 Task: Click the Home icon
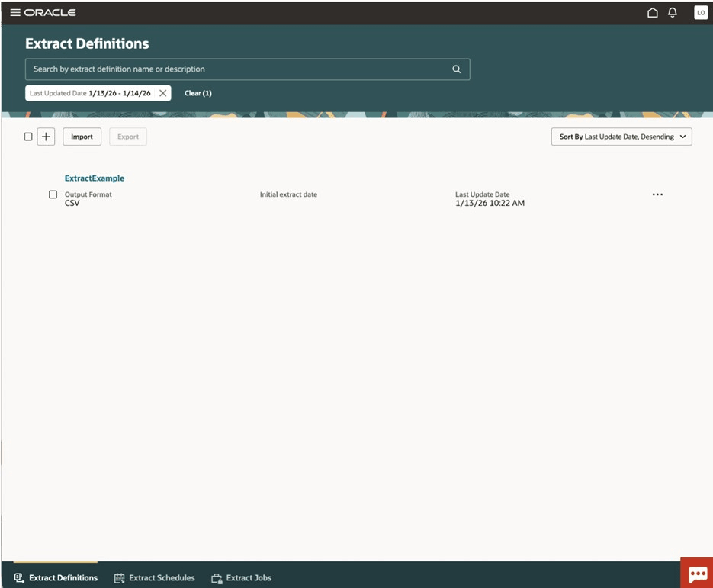[653, 12]
